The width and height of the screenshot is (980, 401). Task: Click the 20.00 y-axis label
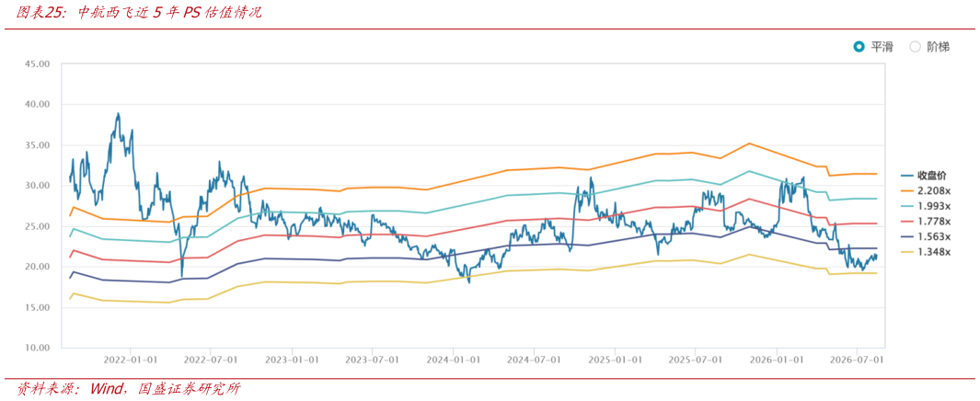coord(37,267)
